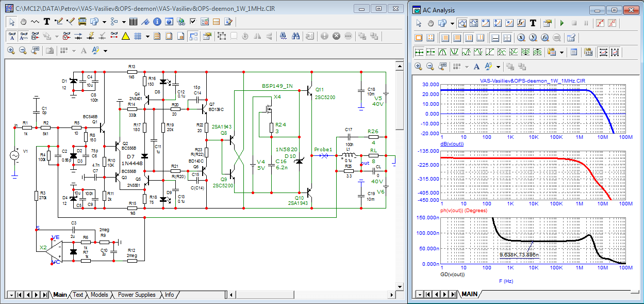The image size is (644, 304).
Task: Expand the text color dropdown in schematic toolbar
Action: point(105,51)
